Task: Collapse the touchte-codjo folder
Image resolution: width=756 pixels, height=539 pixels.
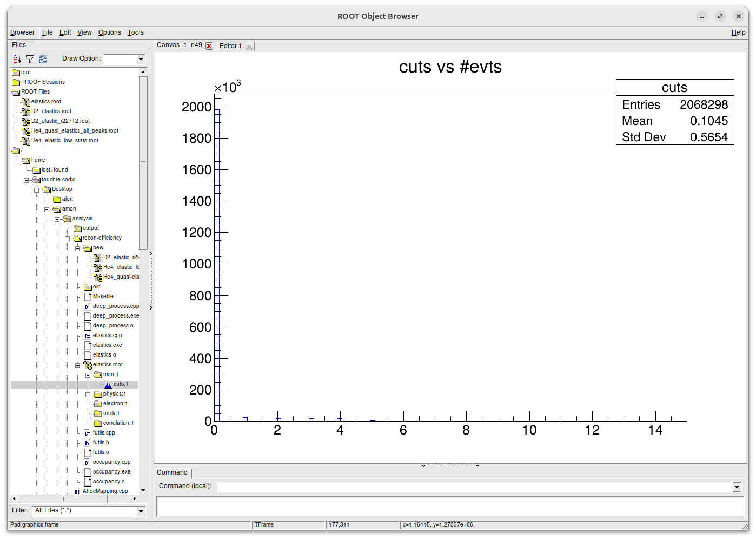Action: 26,180
